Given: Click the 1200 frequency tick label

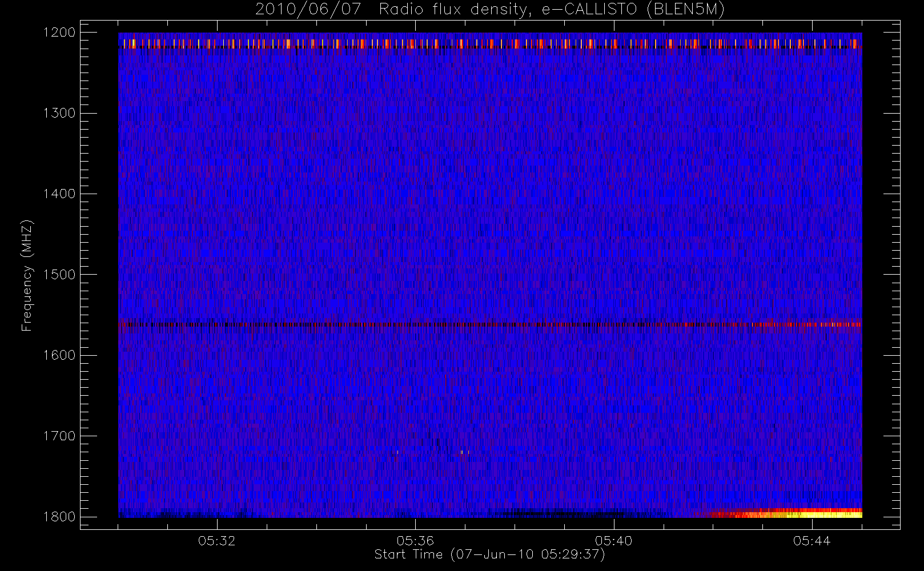Looking at the screenshot, I should 59,33.
